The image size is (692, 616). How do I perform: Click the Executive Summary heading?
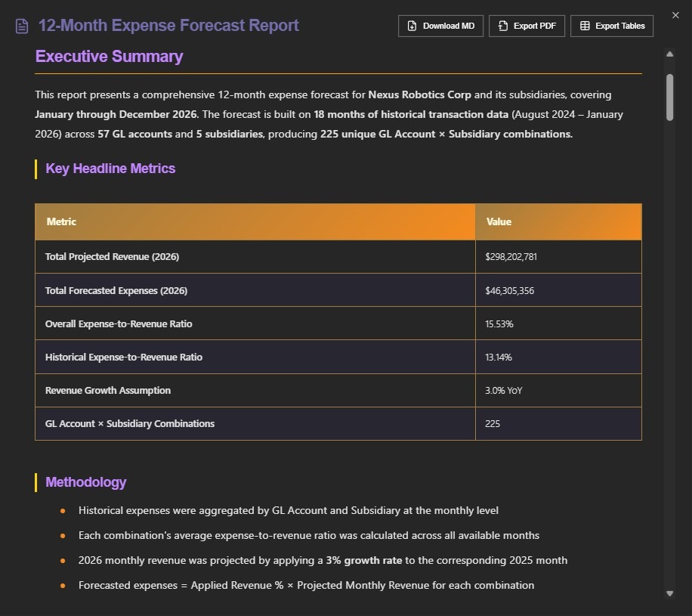tap(107, 56)
